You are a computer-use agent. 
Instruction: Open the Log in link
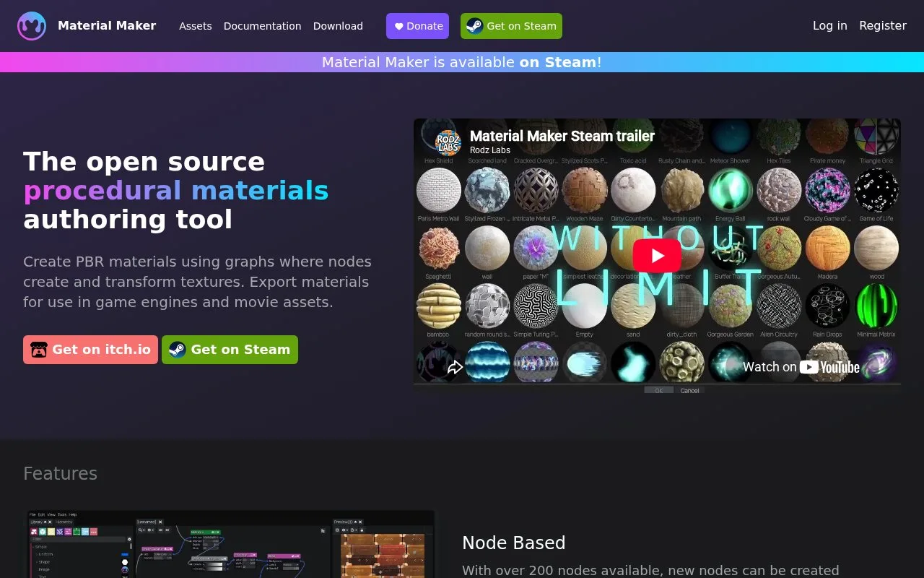coord(830,26)
